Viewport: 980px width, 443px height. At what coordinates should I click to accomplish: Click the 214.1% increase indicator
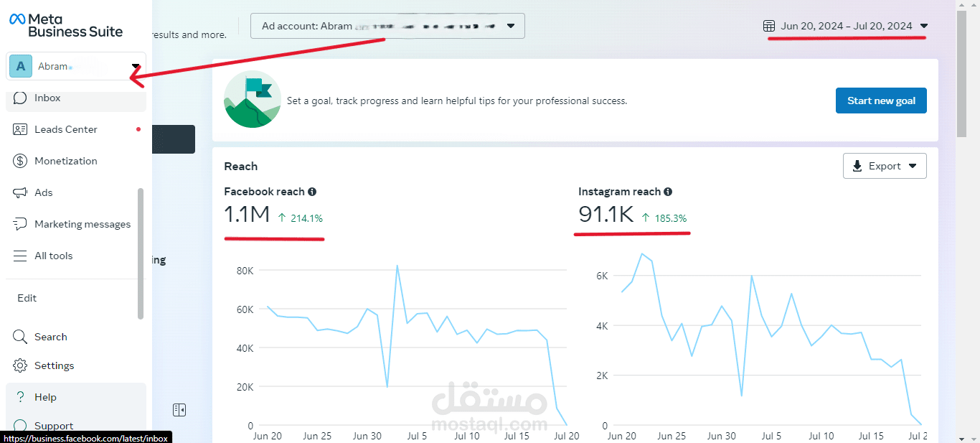[300, 218]
